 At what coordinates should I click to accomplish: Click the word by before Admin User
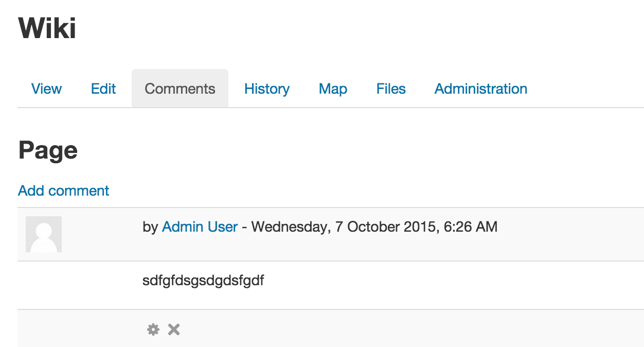[150, 227]
